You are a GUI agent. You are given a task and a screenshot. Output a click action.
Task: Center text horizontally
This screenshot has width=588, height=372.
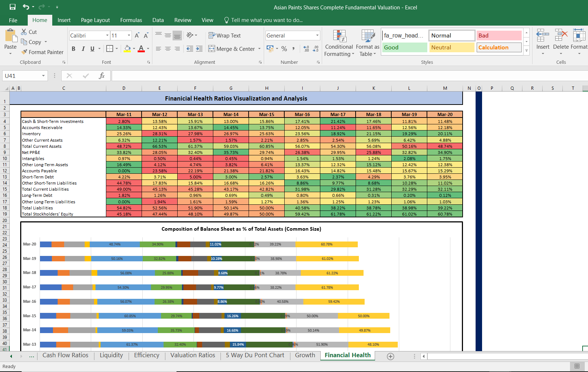pyautogui.click(x=168, y=49)
